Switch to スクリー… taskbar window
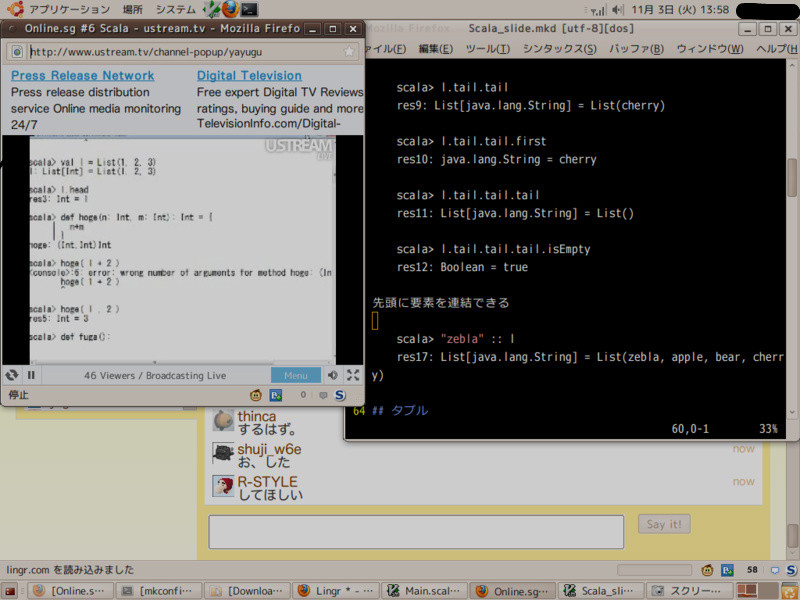 pyautogui.click(x=690, y=591)
